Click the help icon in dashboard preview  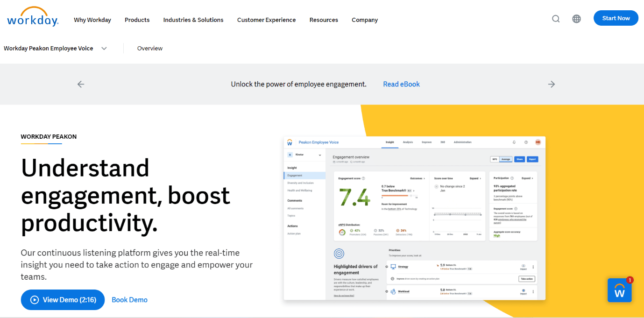coord(526,142)
